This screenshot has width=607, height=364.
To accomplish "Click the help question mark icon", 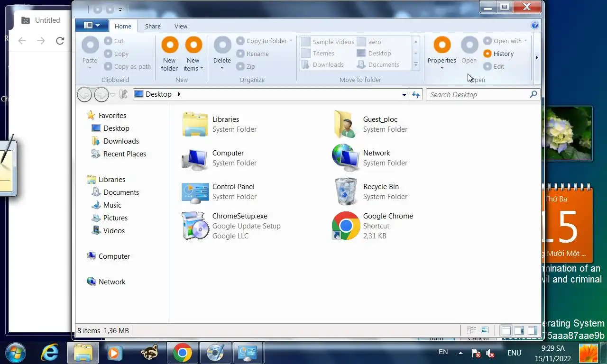I will click(x=535, y=26).
